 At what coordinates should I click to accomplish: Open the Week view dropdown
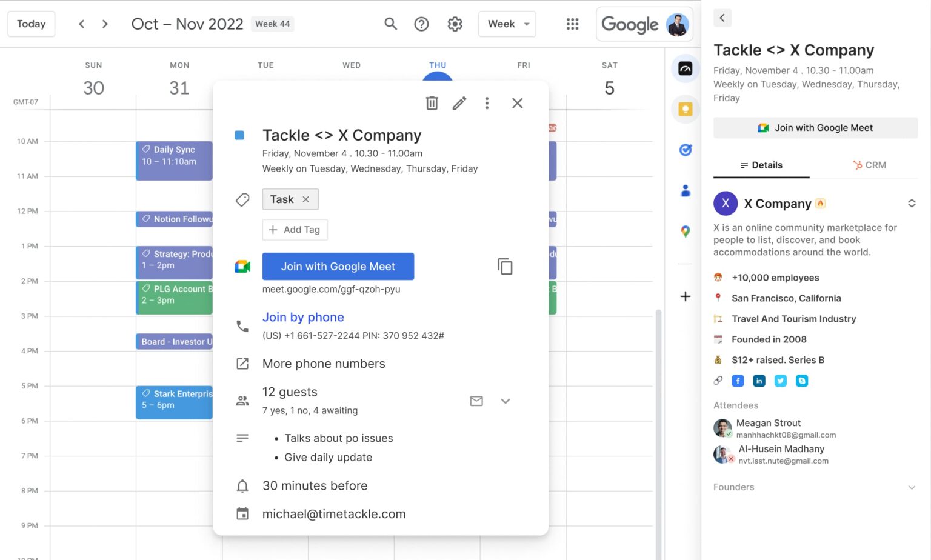tap(507, 24)
